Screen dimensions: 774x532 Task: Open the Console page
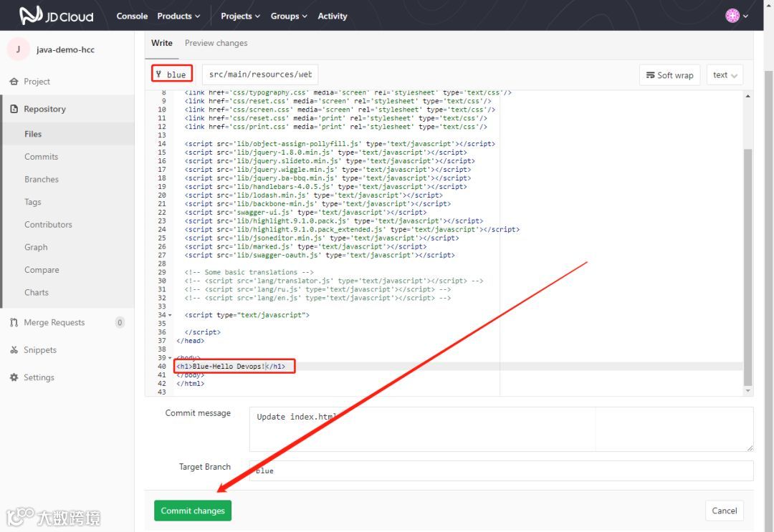point(132,16)
